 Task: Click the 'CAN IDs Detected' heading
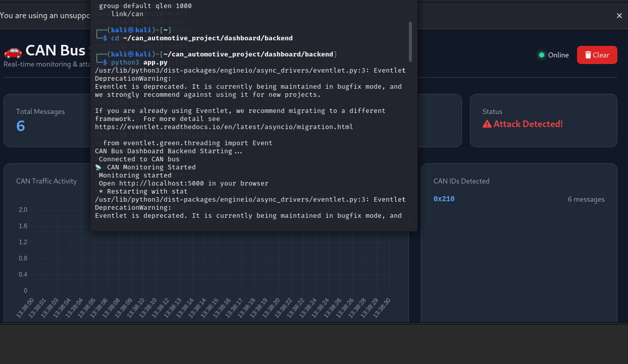pos(461,181)
